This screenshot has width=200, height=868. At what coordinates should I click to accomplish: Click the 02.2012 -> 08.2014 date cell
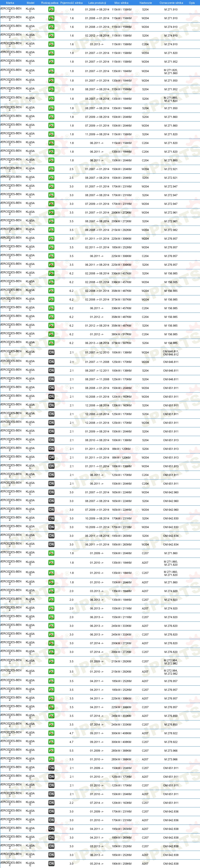(x=97, y=36)
